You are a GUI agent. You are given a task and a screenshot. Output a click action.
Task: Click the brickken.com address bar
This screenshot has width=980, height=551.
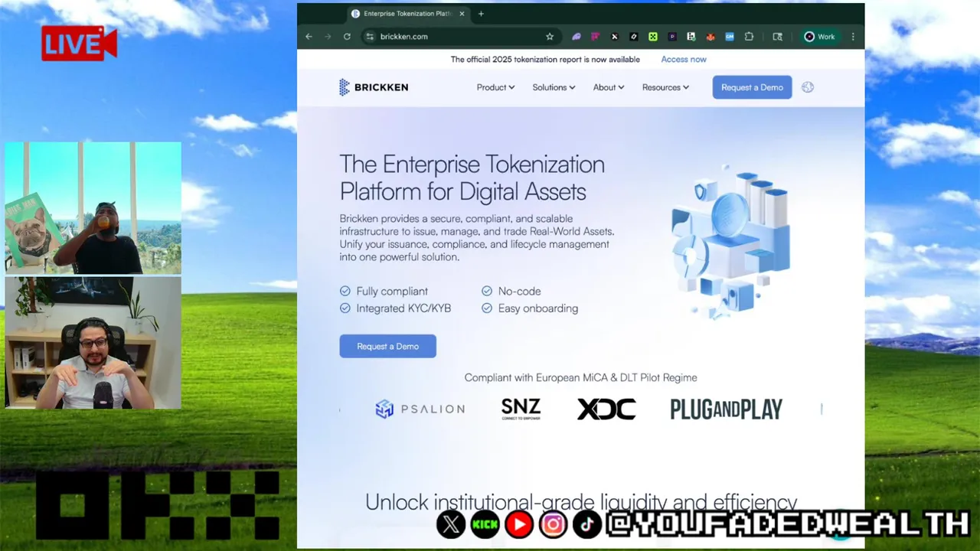tap(459, 37)
